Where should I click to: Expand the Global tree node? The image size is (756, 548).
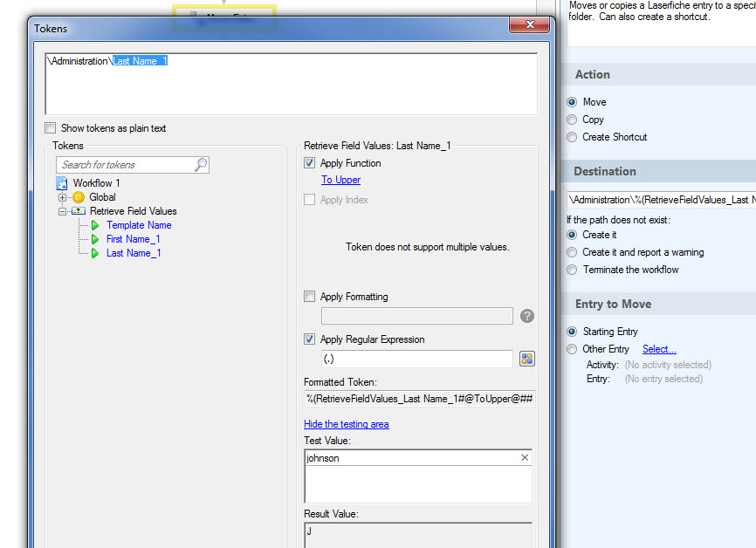[x=63, y=197]
